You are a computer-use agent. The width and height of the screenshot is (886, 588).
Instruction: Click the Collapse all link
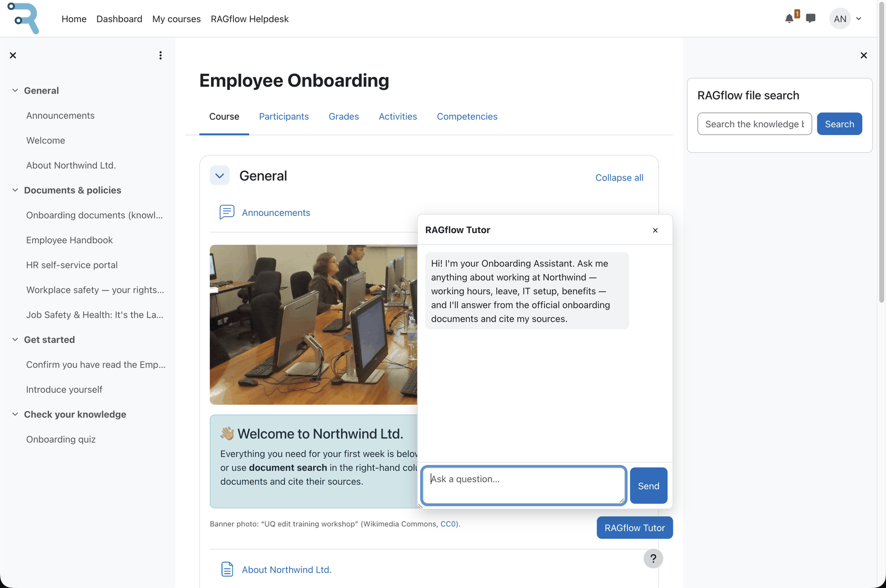click(619, 178)
